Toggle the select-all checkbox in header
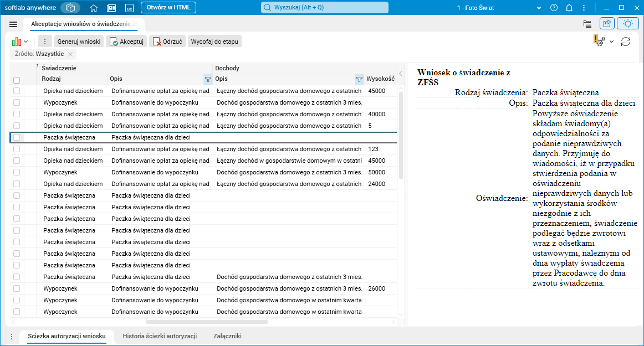The width and height of the screenshot is (644, 346). (17, 80)
